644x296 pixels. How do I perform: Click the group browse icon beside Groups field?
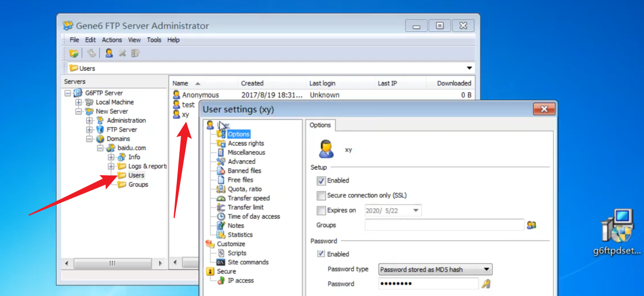[531, 225]
